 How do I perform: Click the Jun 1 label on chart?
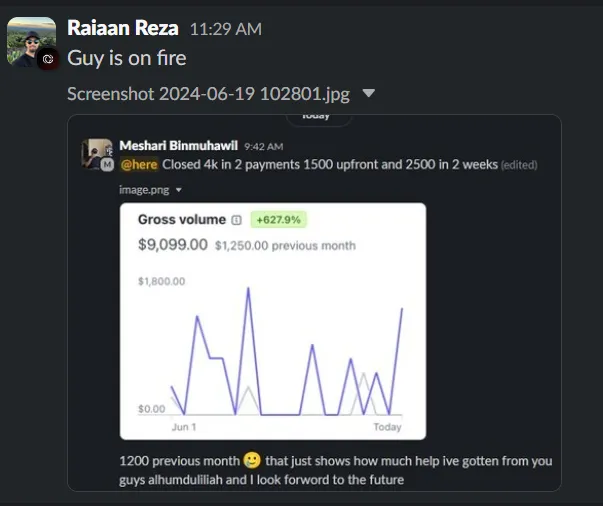(184, 427)
